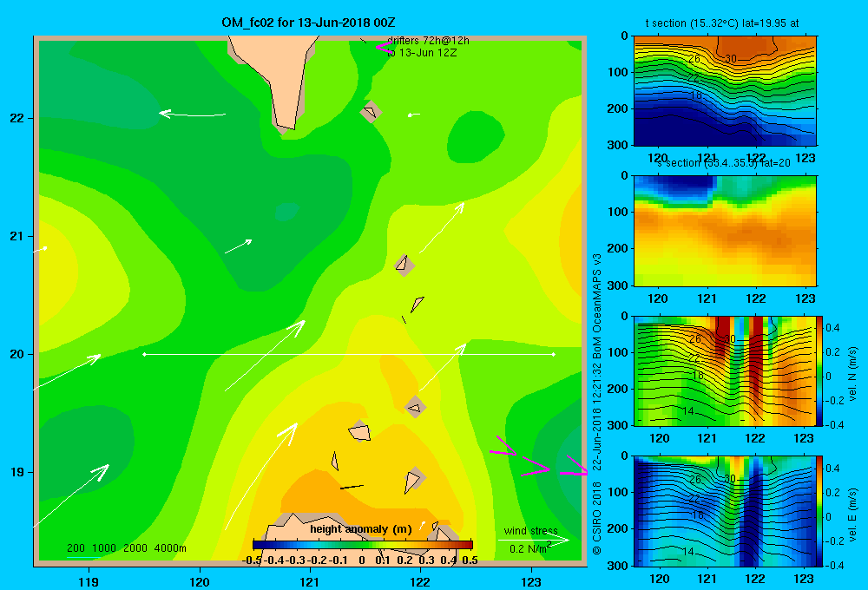Click latitude label 20 on main map
The image size is (868, 590).
[17, 354]
